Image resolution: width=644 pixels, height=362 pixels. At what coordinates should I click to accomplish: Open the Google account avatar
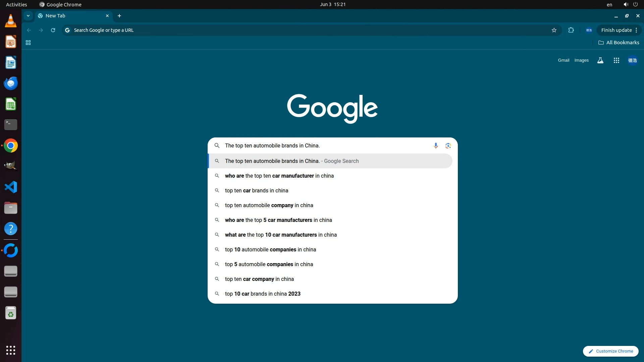point(632,60)
